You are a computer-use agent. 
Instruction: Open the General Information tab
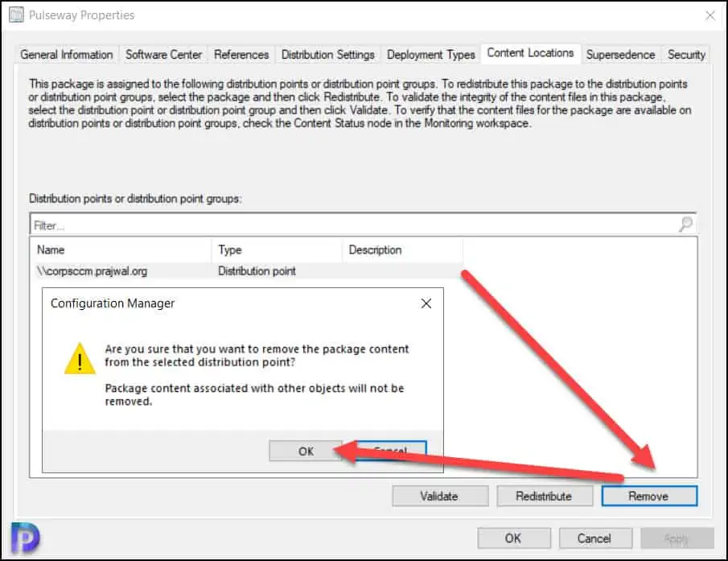pyautogui.click(x=67, y=55)
